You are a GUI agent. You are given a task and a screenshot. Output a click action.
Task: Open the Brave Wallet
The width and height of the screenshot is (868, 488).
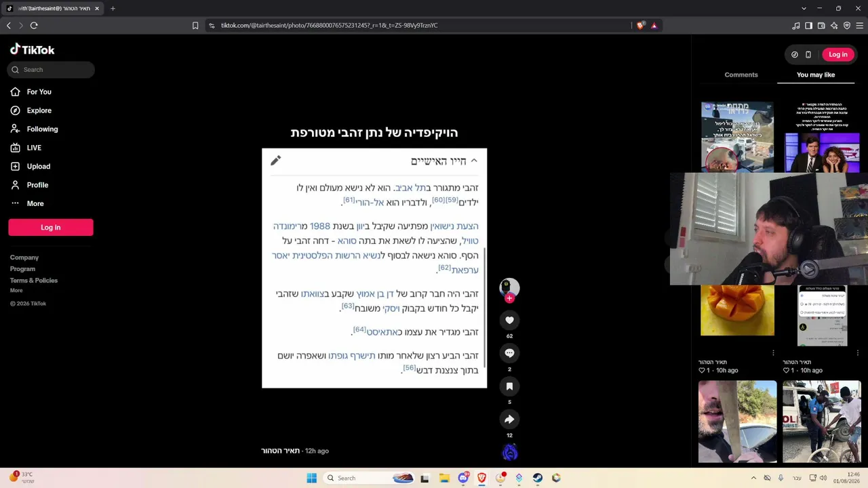click(x=821, y=26)
